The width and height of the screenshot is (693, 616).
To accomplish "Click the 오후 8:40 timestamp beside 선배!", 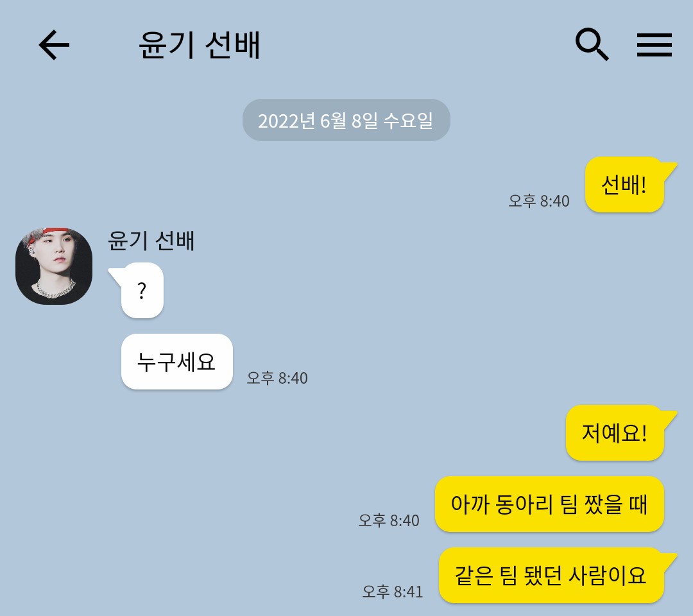I will tap(539, 201).
